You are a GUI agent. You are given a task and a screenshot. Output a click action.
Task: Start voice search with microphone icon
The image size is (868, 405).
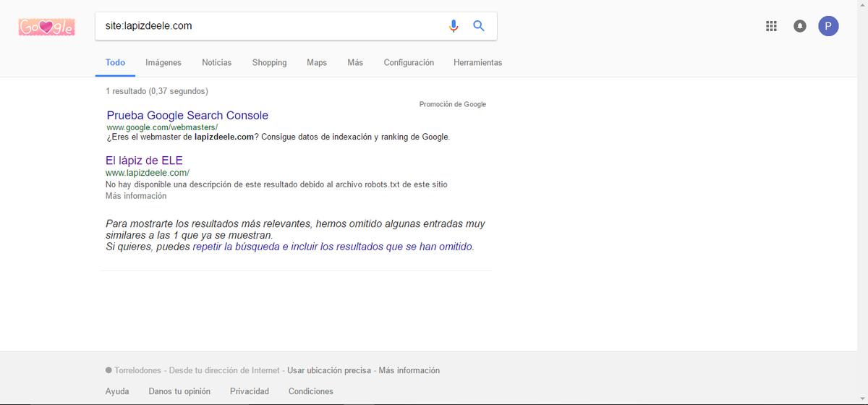click(454, 26)
